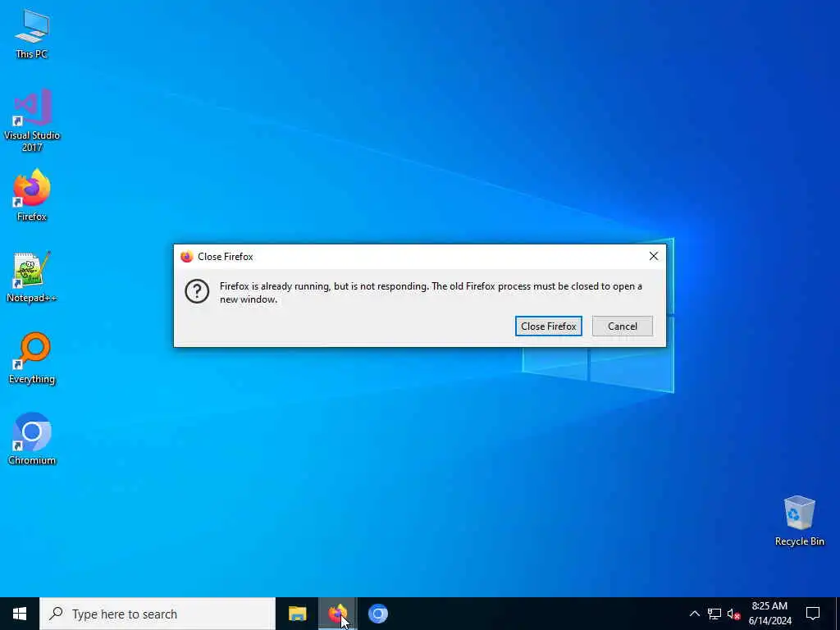Click the 'Firefox is already running' message text
Viewport: 840px width, 630px height.
tap(431, 293)
